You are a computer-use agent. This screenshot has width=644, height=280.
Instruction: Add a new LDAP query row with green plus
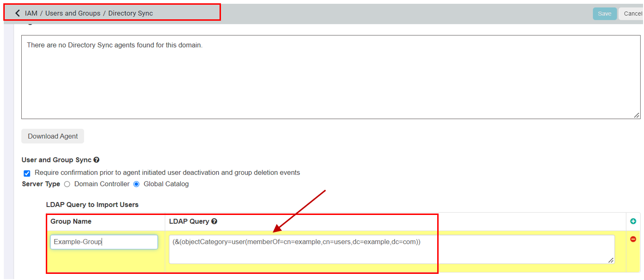coord(633,221)
